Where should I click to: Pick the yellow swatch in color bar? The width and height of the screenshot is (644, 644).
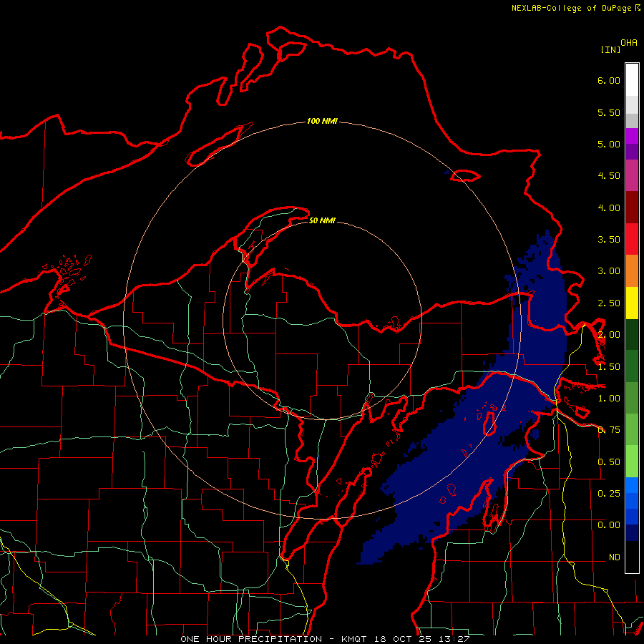click(632, 303)
